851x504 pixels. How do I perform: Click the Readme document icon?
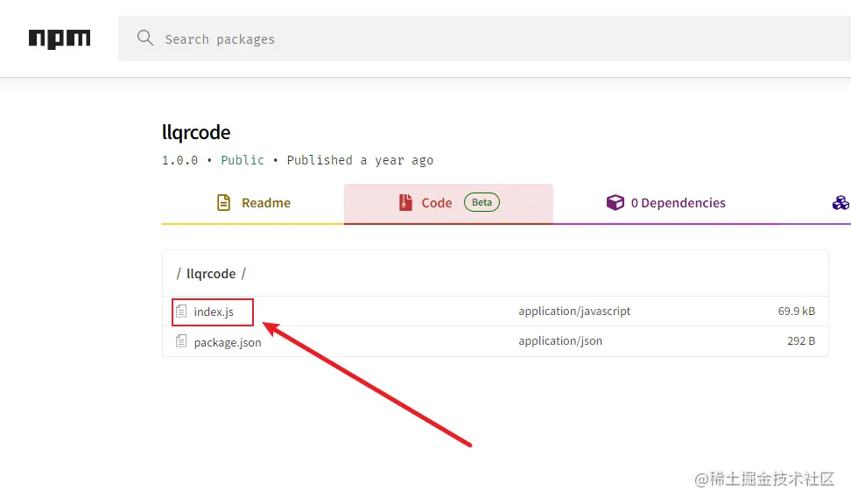click(x=223, y=202)
